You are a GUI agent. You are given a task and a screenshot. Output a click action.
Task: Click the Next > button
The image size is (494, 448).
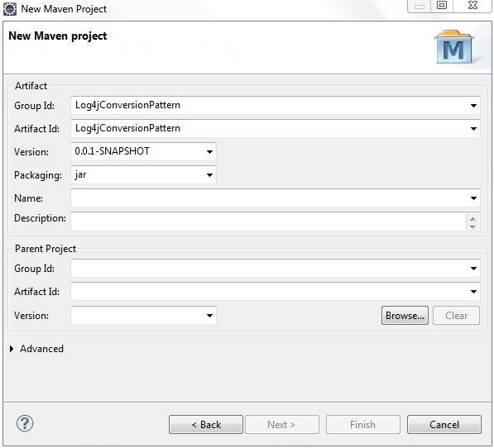[282, 425]
